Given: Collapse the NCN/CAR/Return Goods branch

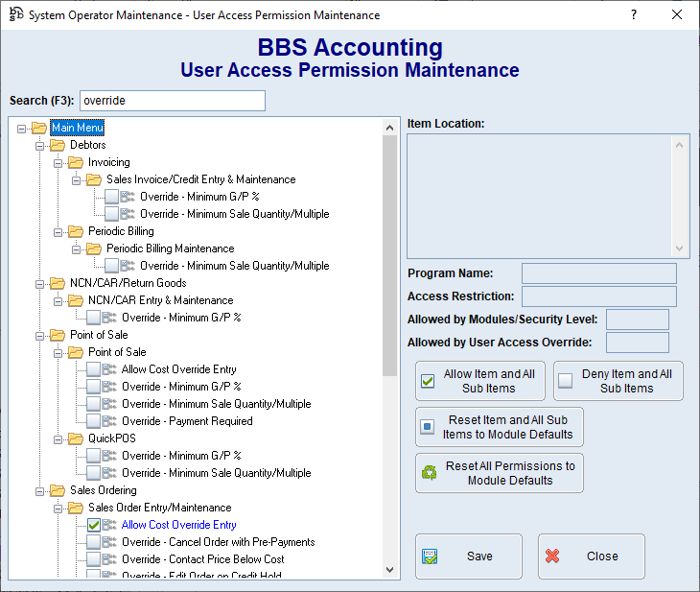Looking at the screenshot, I should pyautogui.click(x=40, y=283).
